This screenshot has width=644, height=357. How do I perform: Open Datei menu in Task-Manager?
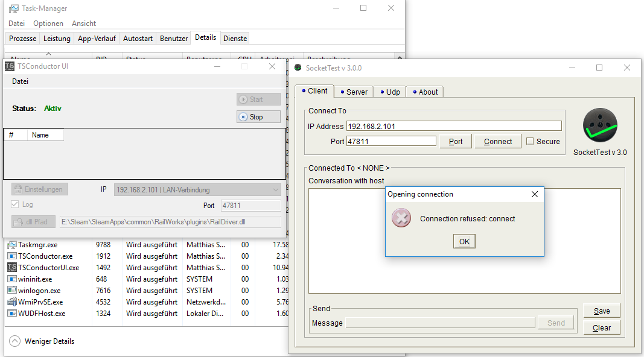tap(16, 24)
